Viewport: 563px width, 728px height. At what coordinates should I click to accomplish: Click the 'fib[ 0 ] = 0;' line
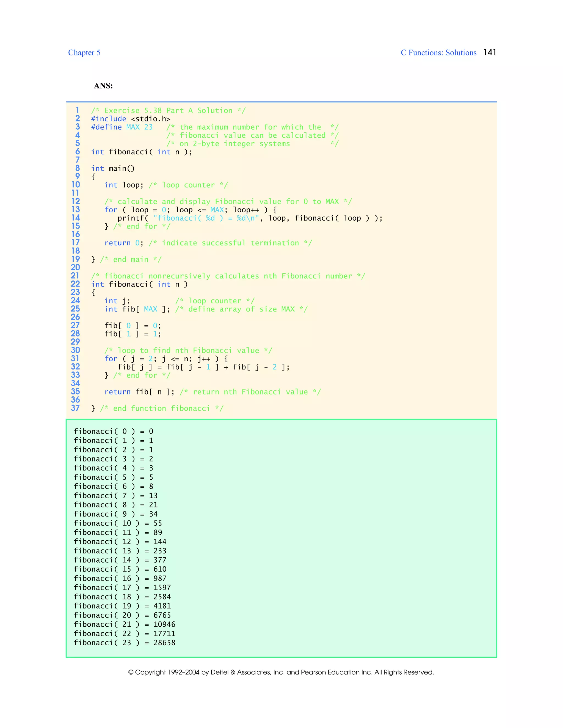coord(133,325)
